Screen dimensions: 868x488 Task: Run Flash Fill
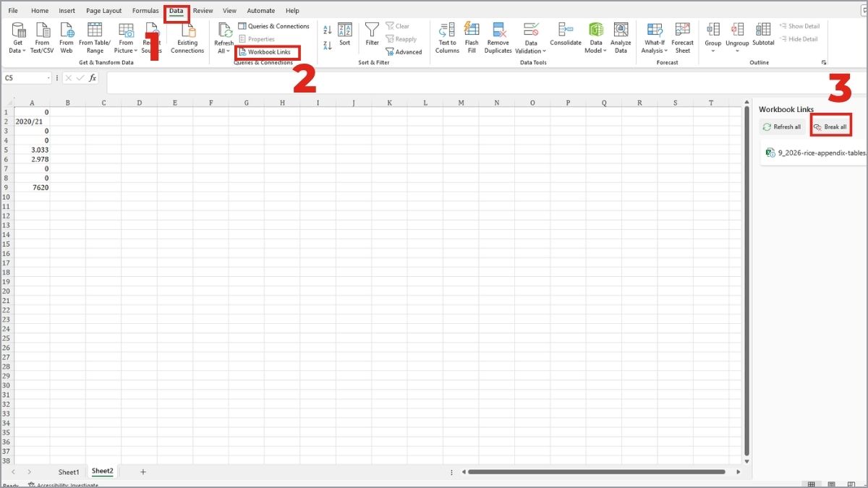[x=472, y=38]
